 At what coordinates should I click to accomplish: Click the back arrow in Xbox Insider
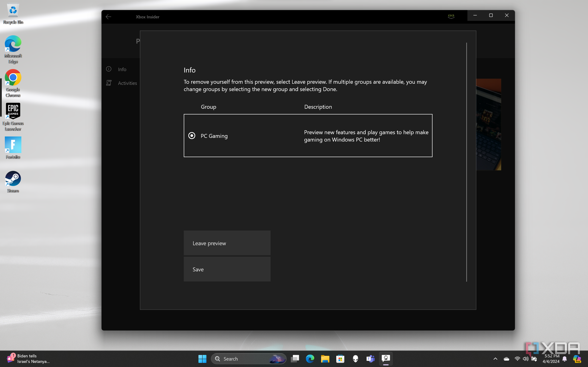108,17
